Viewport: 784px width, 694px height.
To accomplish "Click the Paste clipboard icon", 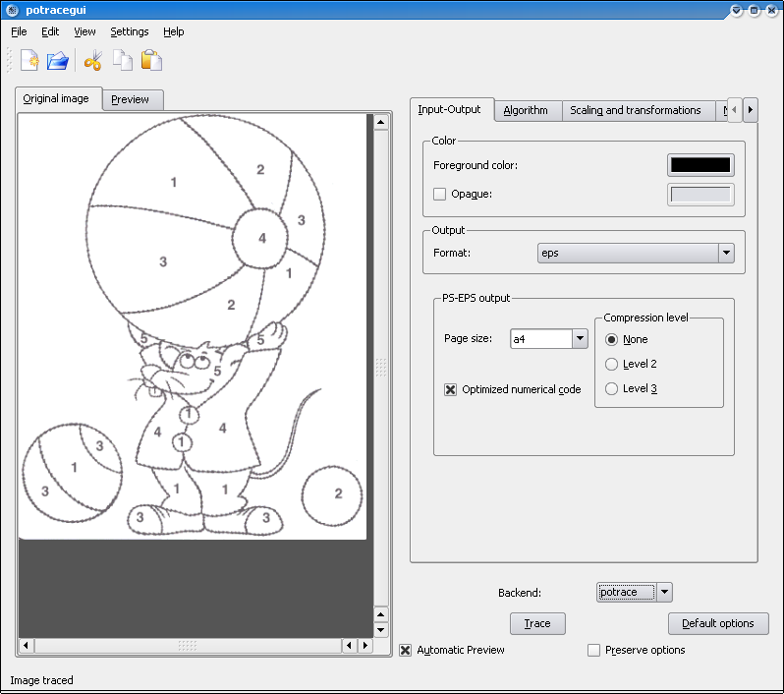I will [x=151, y=61].
